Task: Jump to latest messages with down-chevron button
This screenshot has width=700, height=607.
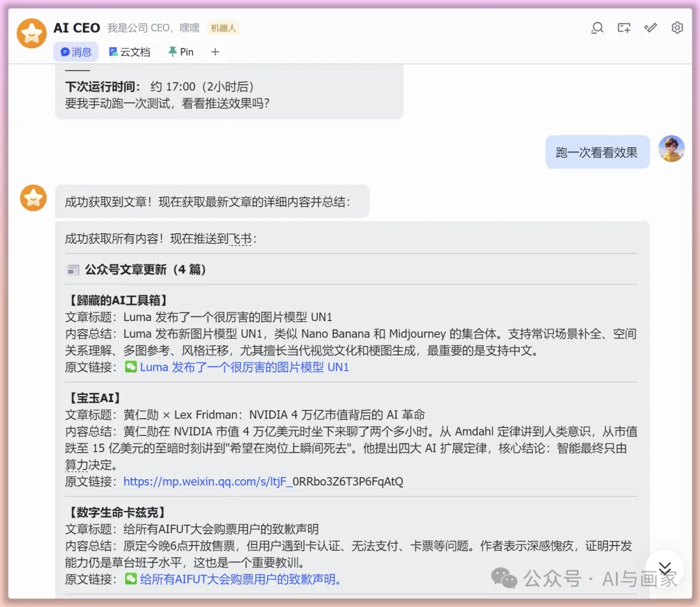Action: (665, 569)
